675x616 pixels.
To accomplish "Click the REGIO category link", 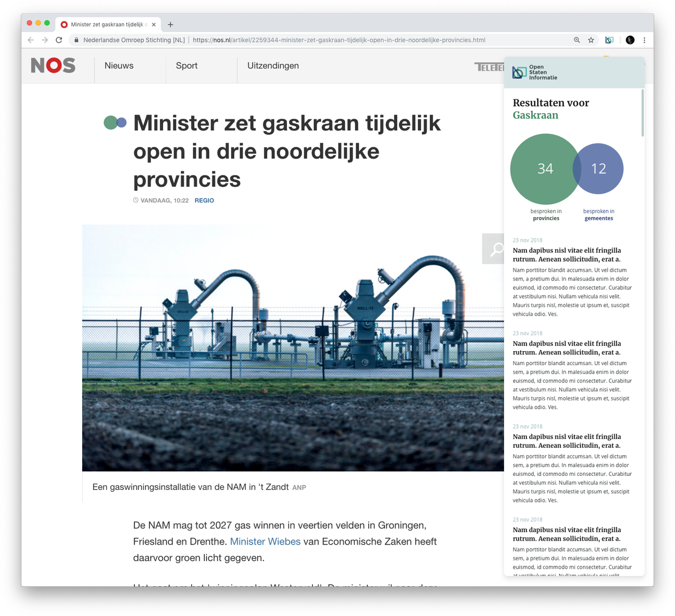I will pos(204,200).
